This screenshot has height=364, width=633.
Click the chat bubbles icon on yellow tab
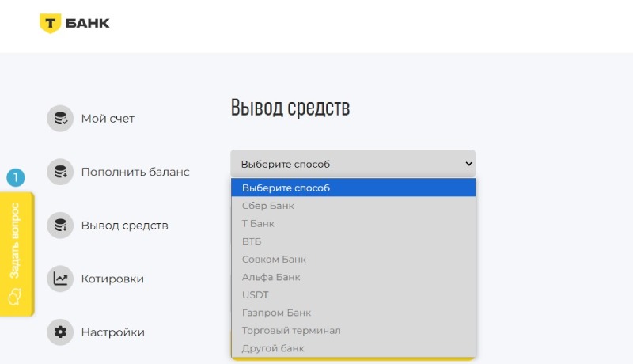(15, 297)
